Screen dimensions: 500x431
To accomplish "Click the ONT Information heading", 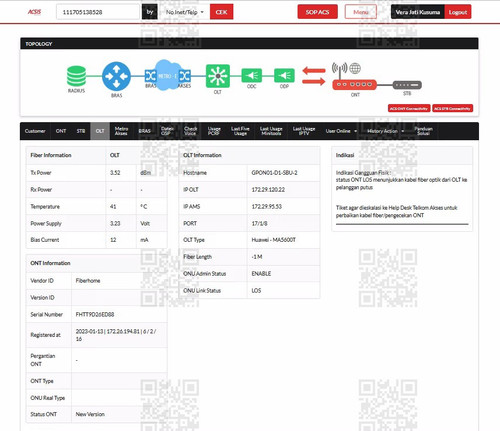I will click(50, 263).
